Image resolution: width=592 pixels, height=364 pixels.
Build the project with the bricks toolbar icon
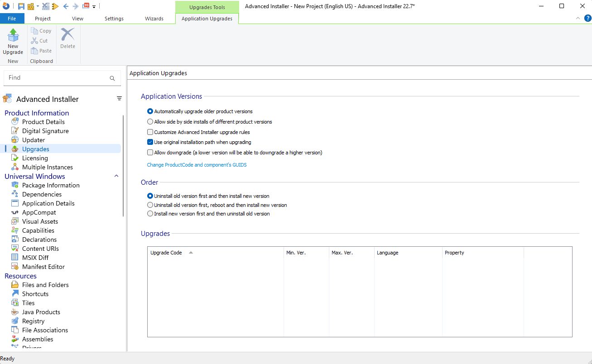coord(30,6)
